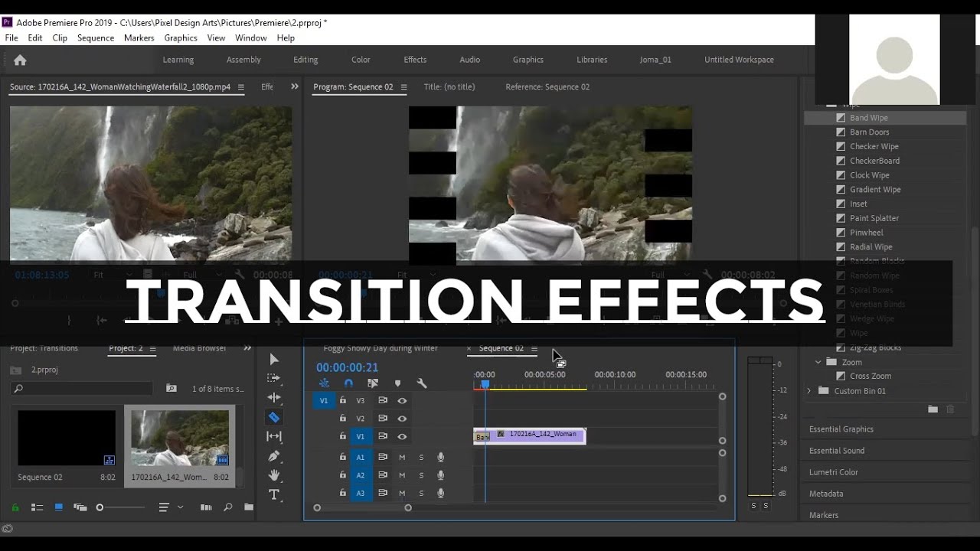Open timeline wrench display settings

click(421, 383)
